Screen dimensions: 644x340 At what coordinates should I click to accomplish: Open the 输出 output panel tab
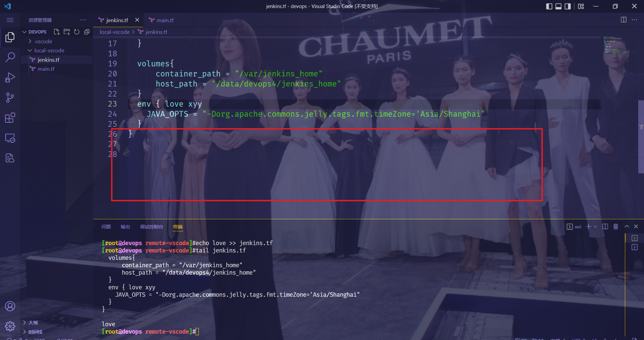coord(125,227)
